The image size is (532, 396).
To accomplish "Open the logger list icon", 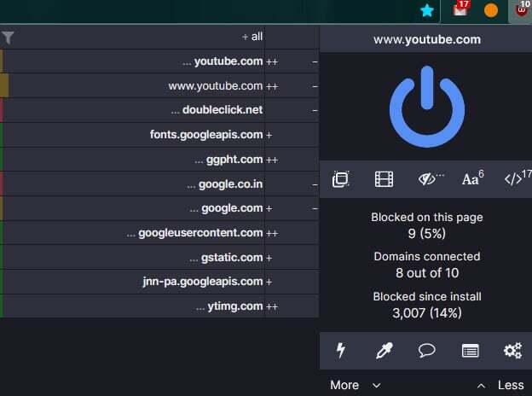I will pos(471,351).
